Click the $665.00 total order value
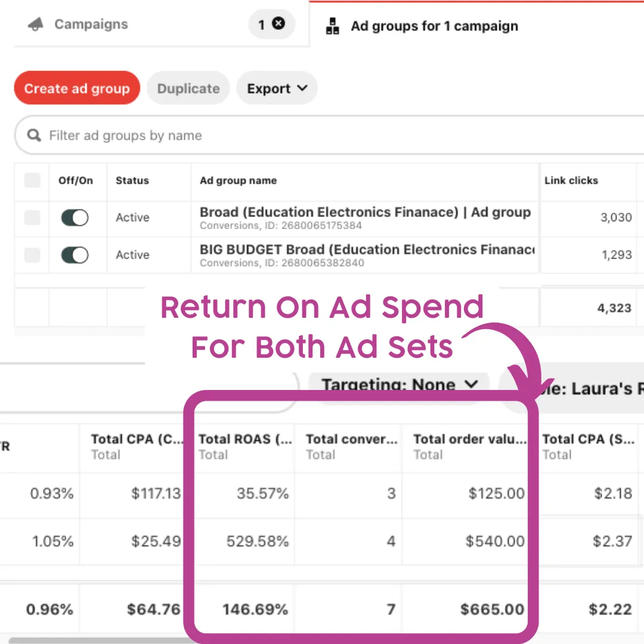Viewport: 644px width, 644px height. tap(492, 609)
